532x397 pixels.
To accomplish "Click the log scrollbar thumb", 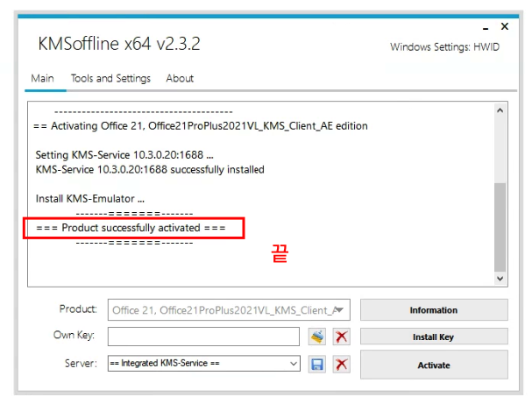I will click(500, 227).
